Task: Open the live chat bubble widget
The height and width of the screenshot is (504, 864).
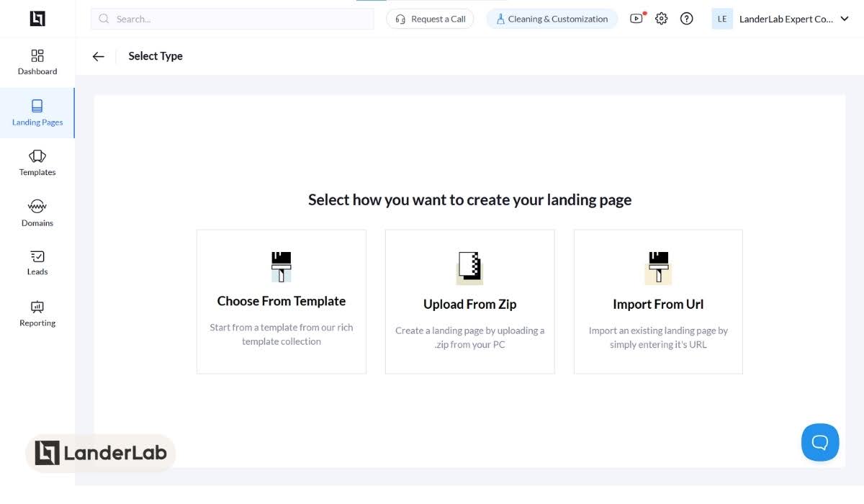Action: coord(820,442)
